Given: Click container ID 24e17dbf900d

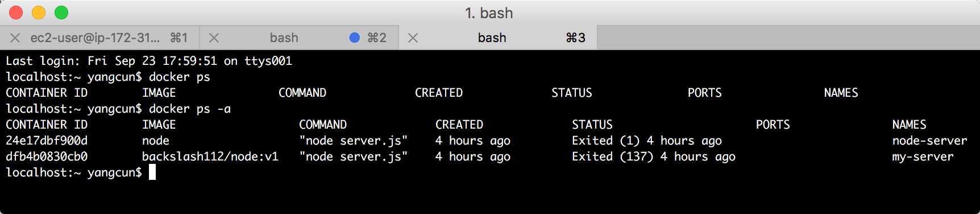Looking at the screenshot, I should tap(47, 141).
